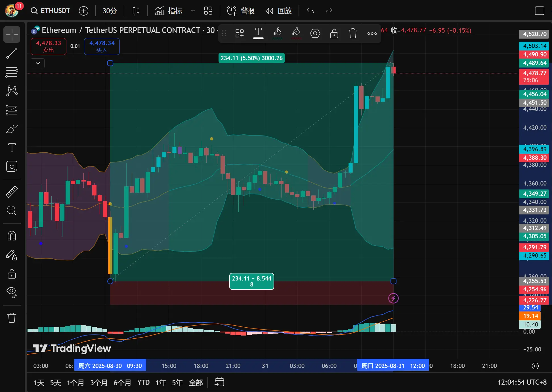Screen dimensions: 552x392
Task: Select the 3个月 date range
Action: (99, 383)
